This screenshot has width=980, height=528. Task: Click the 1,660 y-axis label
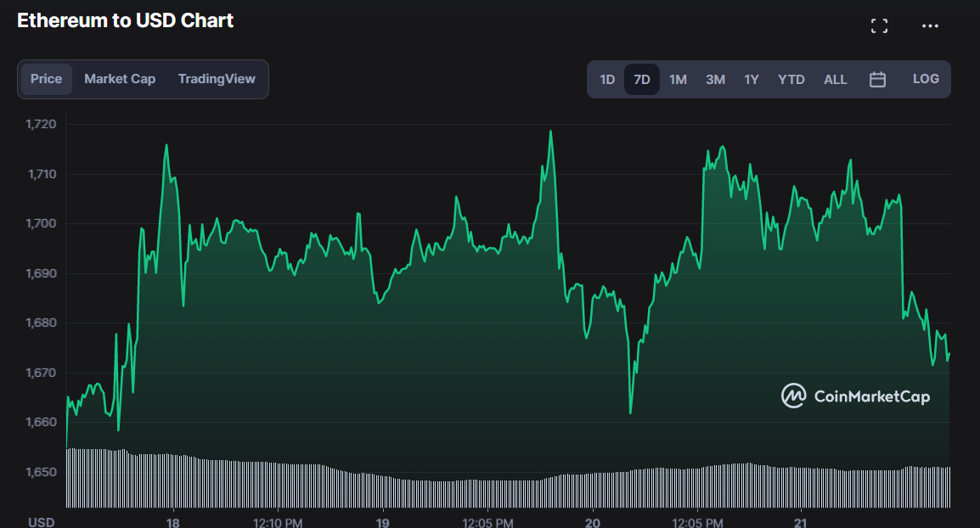click(x=42, y=422)
